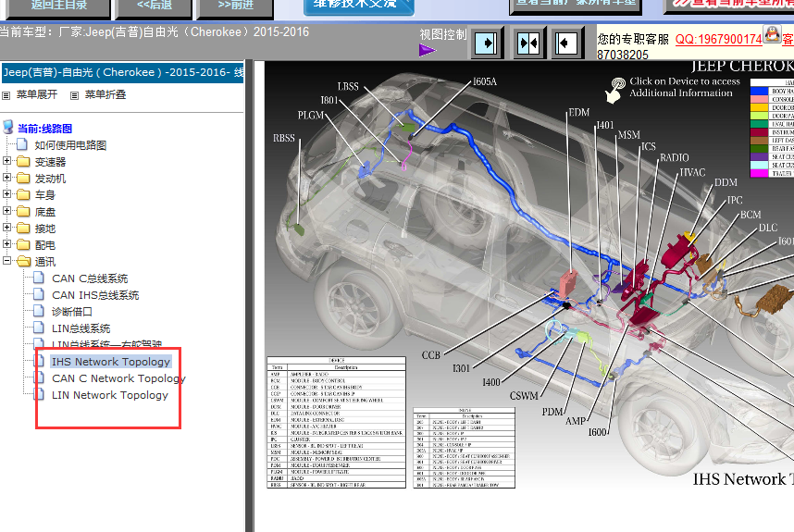Open 维修技术交流
This screenshot has width=794, height=532.
click(x=359, y=6)
